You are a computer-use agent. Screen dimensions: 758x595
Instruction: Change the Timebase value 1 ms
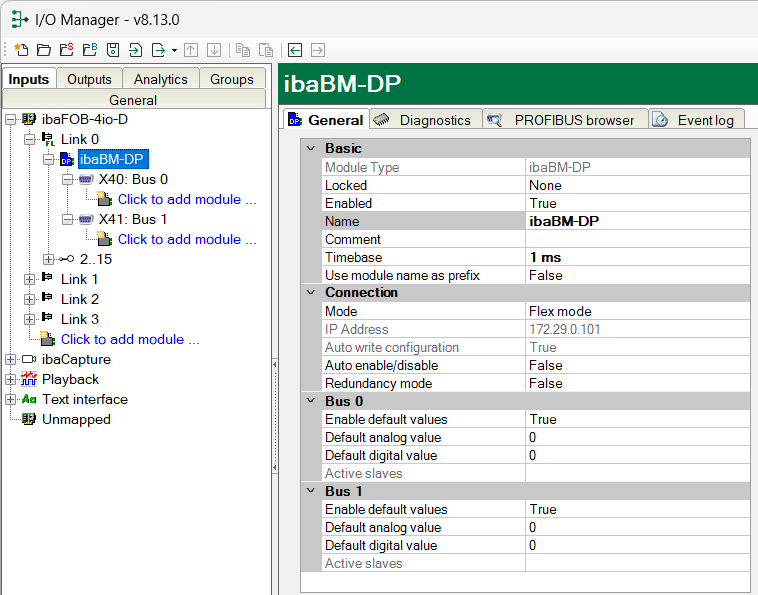click(x=638, y=257)
